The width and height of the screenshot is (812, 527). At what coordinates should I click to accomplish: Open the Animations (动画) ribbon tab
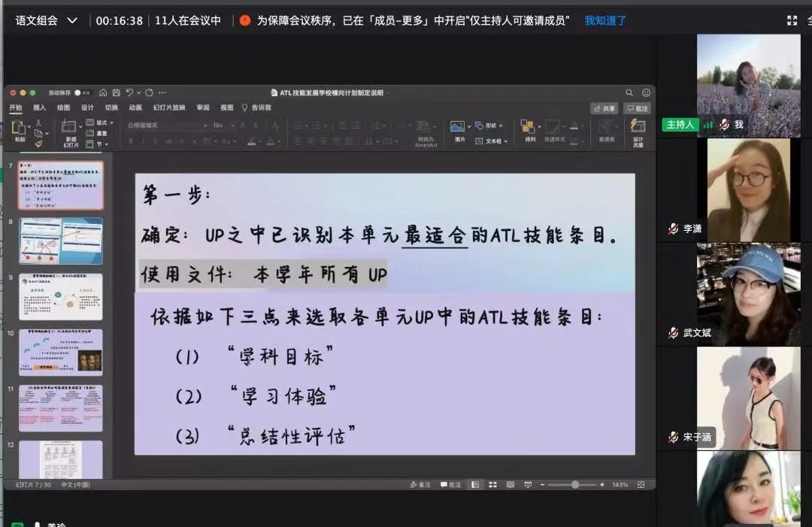[135, 108]
